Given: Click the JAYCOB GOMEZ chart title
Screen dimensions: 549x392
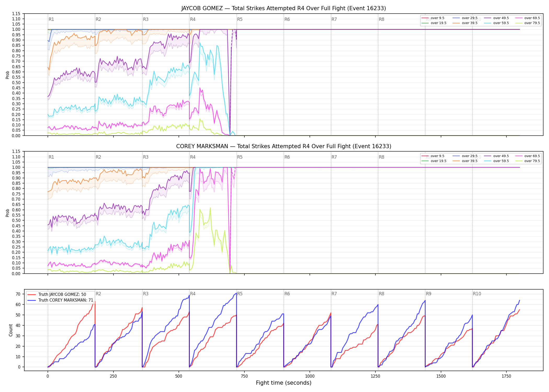Looking at the screenshot, I should click(284, 8).
